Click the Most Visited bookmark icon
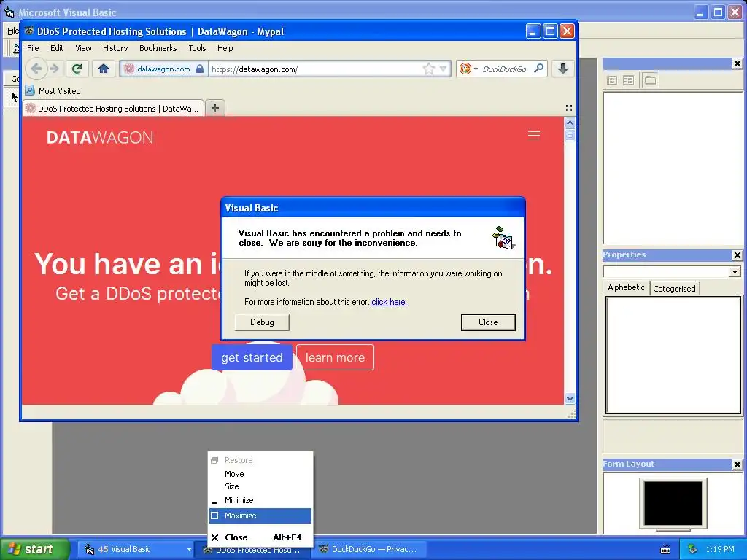The image size is (747, 560). (30, 90)
